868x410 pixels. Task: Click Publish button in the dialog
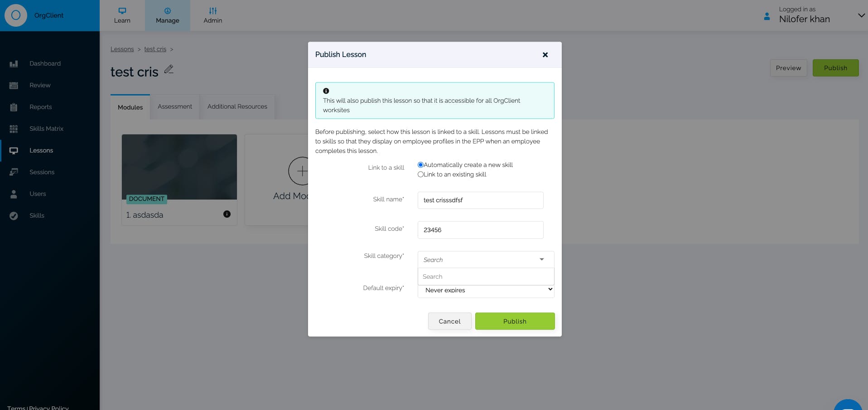515,321
